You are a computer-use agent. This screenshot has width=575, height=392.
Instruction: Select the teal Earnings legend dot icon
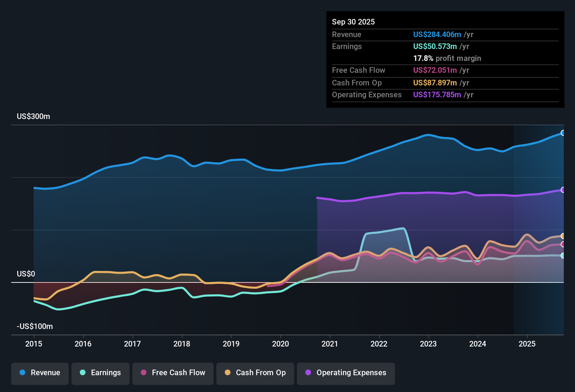click(x=83, y=373)
